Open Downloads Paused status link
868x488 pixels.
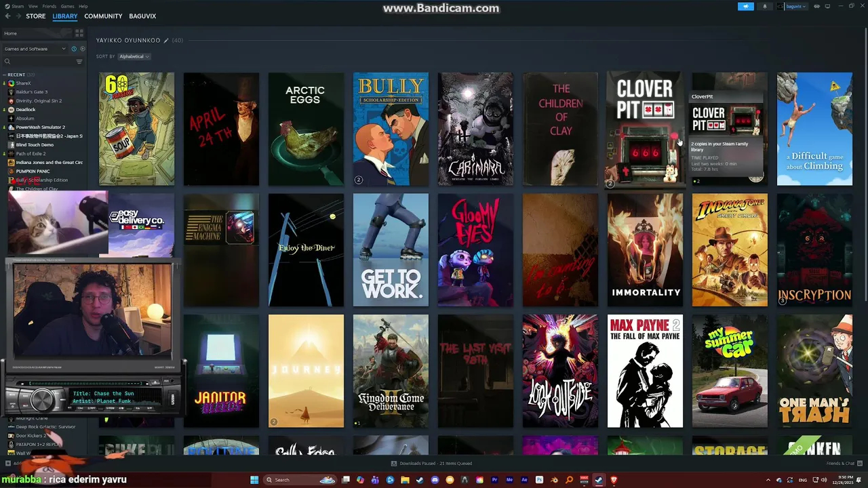click(432, 464)
